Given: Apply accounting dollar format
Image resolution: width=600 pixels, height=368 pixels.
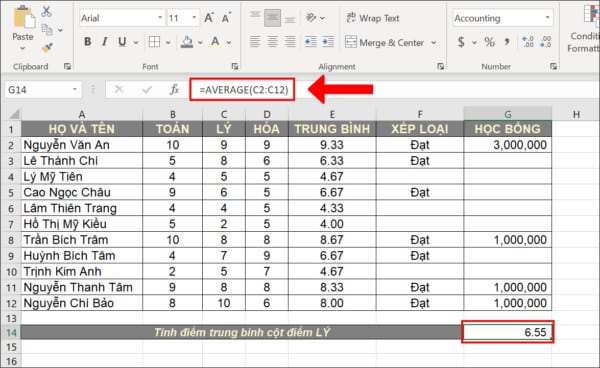Looking at the screenshot, I should [x=461, y=42].
